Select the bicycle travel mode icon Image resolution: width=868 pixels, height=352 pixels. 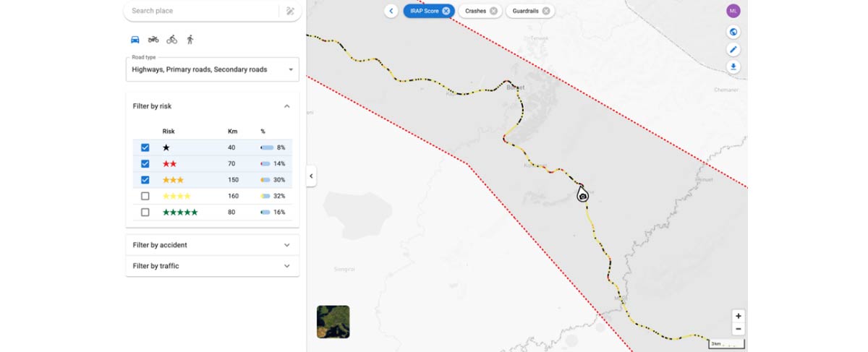(x=171, y=40)
